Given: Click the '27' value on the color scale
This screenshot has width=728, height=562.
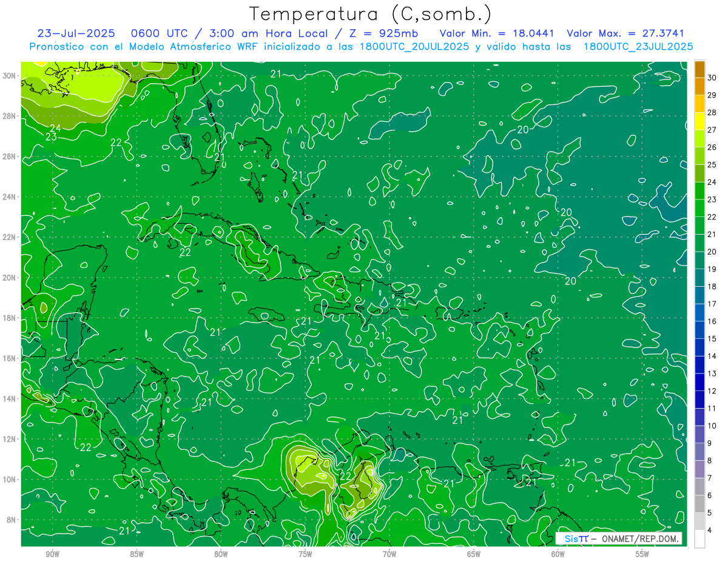Looking at the screenshot, I should (x=712, y=130).
